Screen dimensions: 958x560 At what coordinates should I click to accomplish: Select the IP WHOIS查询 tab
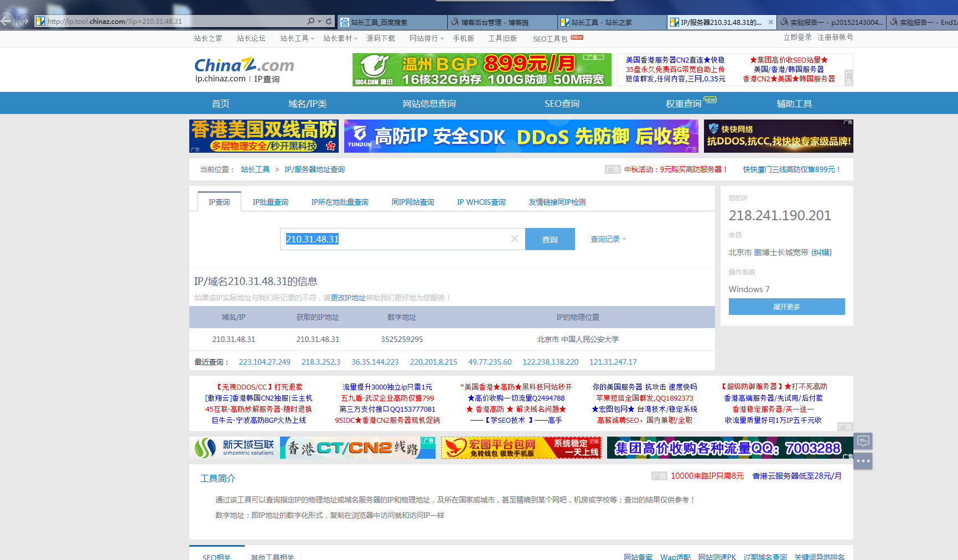coord(481,202)
